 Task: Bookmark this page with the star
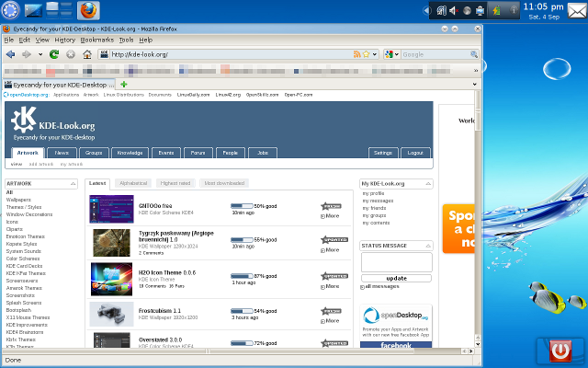coord(366,54)
